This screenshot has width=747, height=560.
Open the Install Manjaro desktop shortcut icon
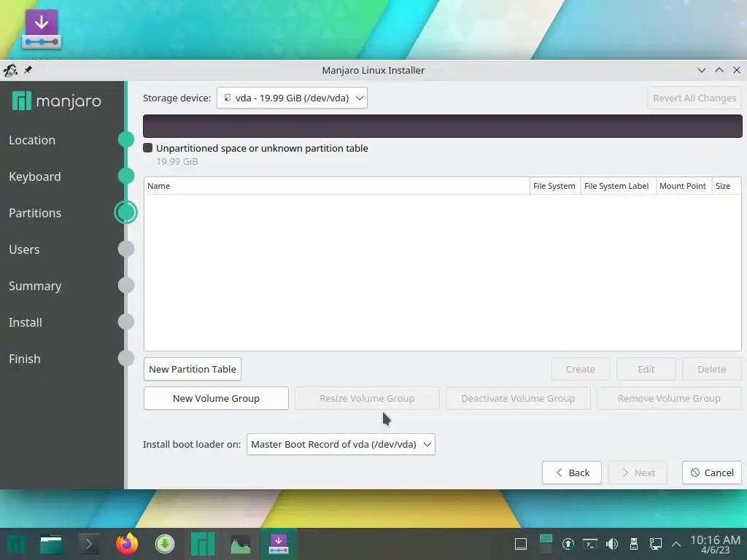pyautogui.click(x=42, y=29)
